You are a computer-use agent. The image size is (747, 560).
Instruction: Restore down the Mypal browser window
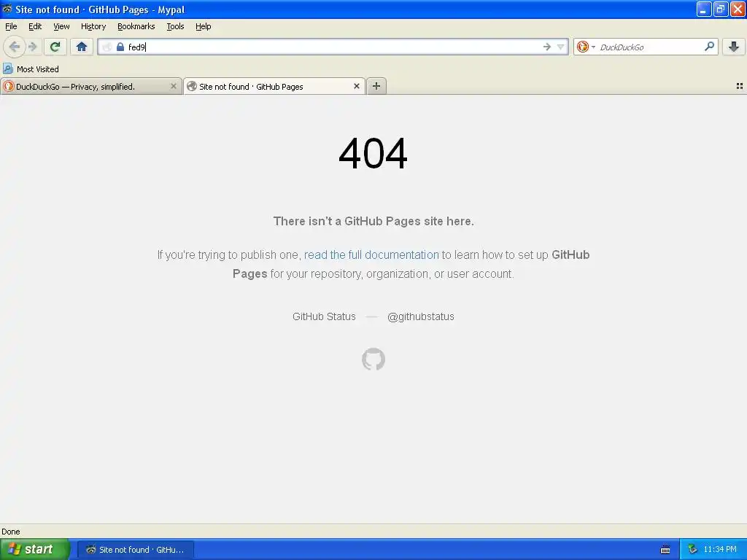pos(721,9)
